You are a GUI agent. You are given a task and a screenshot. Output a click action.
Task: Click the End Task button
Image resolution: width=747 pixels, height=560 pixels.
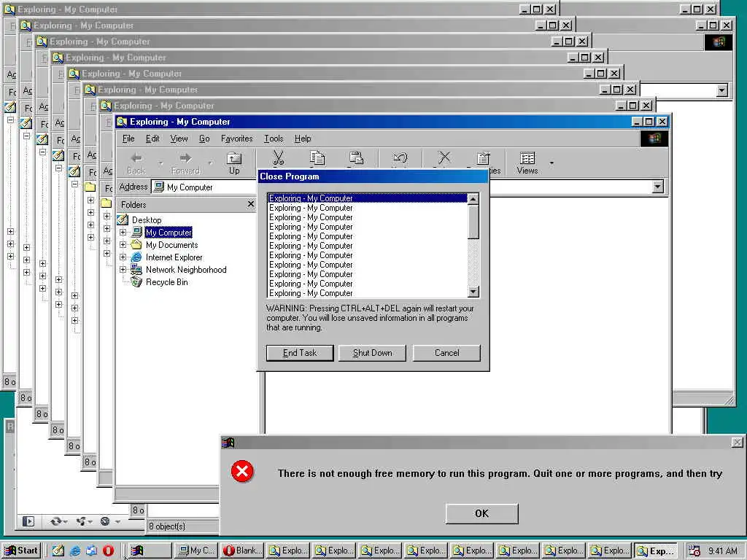(x=300, y=353)
